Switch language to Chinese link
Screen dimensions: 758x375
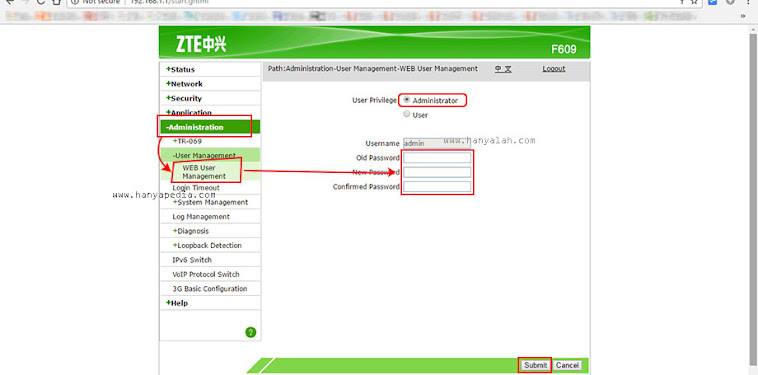click(x=503, y=69)
